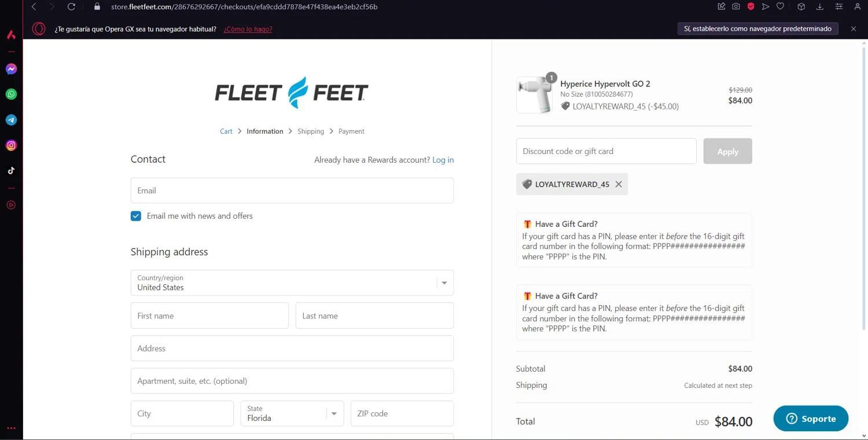
Task: Click the Hypervolt GO 2 product thumbnail
Action: (534, 95)
